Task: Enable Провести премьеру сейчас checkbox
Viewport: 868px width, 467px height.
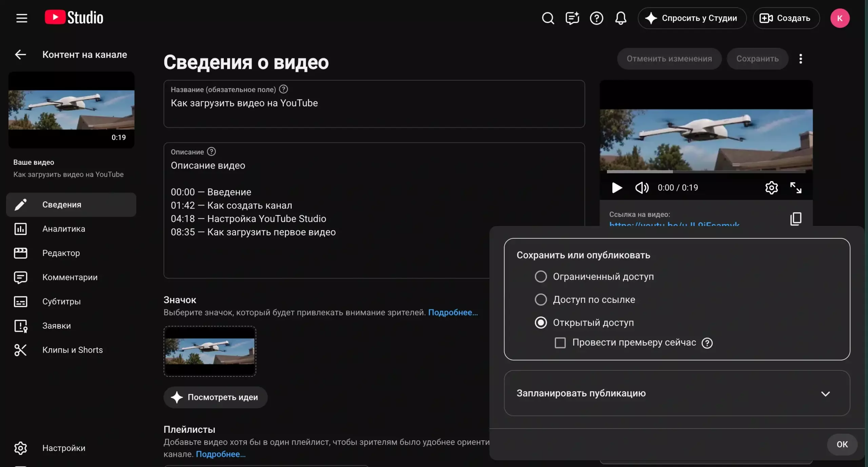Action: coord(560,343)
